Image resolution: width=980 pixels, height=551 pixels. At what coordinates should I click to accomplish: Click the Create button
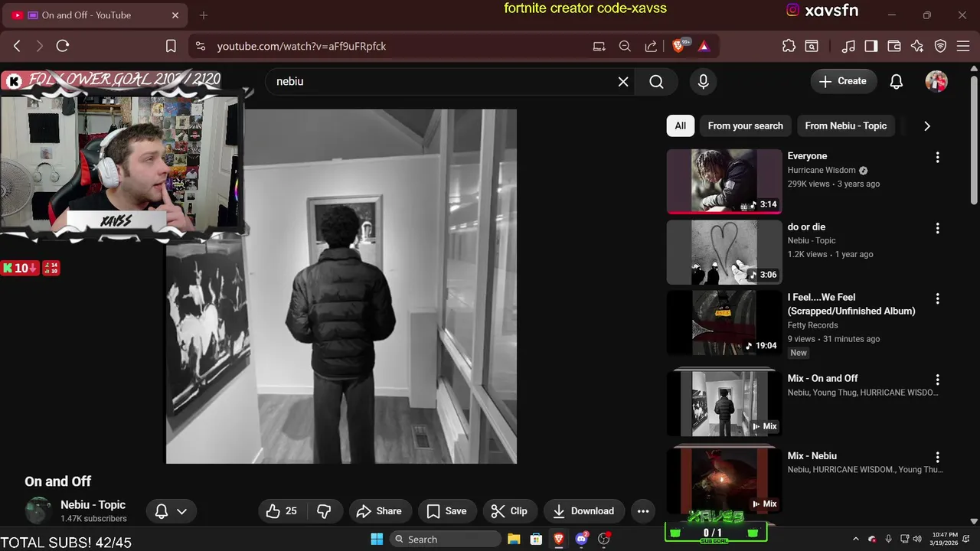click(843, 81)
